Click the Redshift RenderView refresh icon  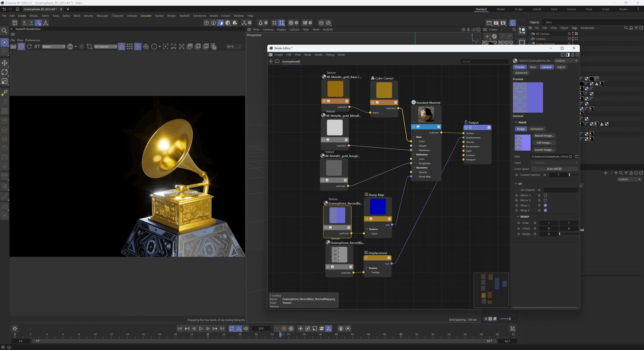click(29, 46)
